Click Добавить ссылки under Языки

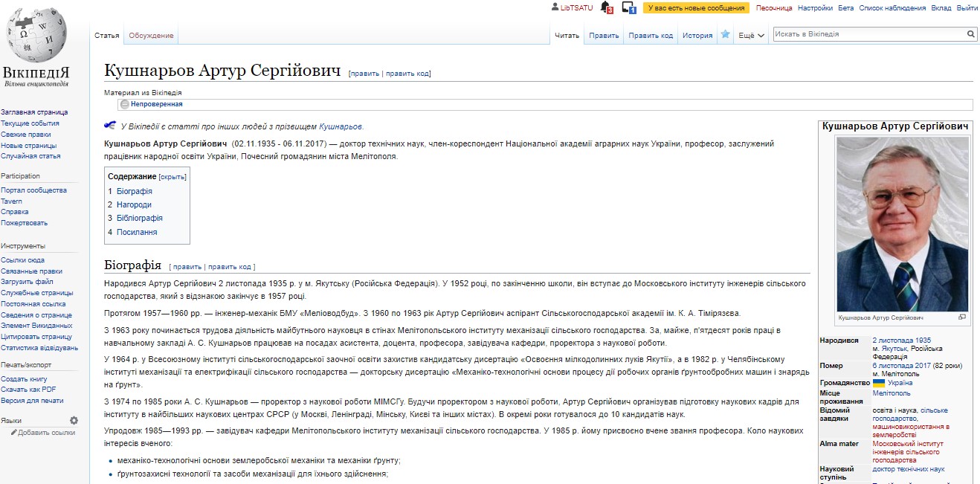pyautogui.click(x=47, y=432)
